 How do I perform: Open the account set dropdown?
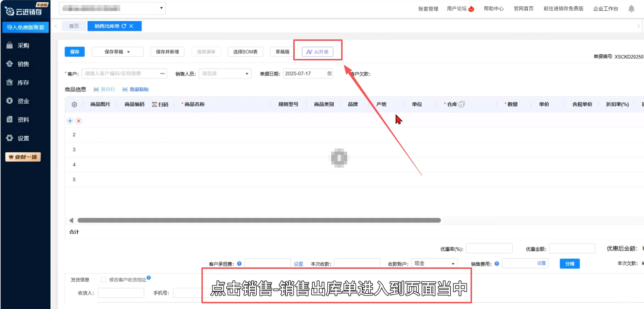click(x=112, y=8)
